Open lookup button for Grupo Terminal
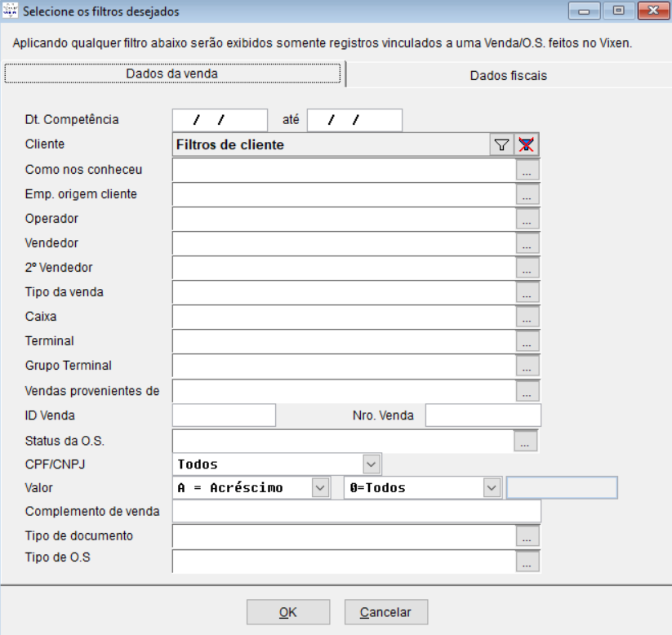 point(527,365)
